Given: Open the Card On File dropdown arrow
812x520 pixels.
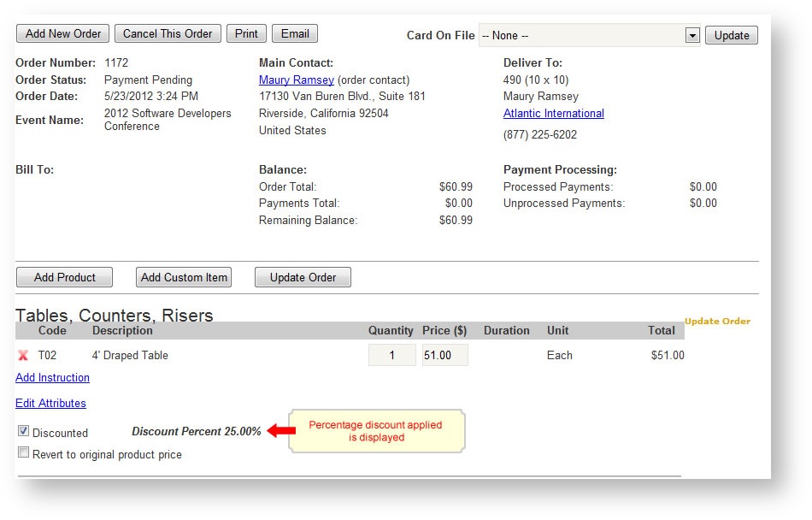Looking at the screenshot, I should [x=692, y=36].
